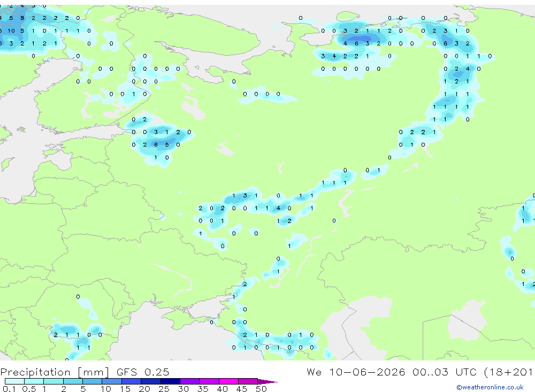Viewport: 535px width, 392px height.
Task: Click the "50" legend scale label
Action: click(x=261, y=389)
